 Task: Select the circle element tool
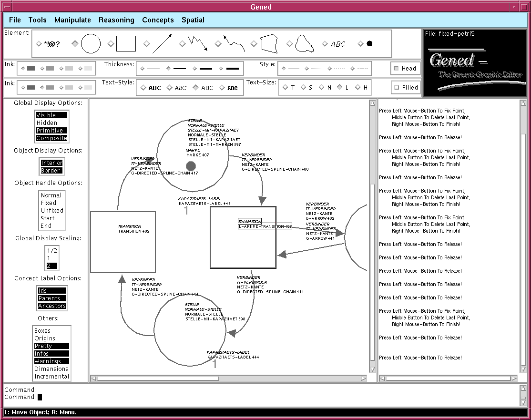(x=91, y=44)
